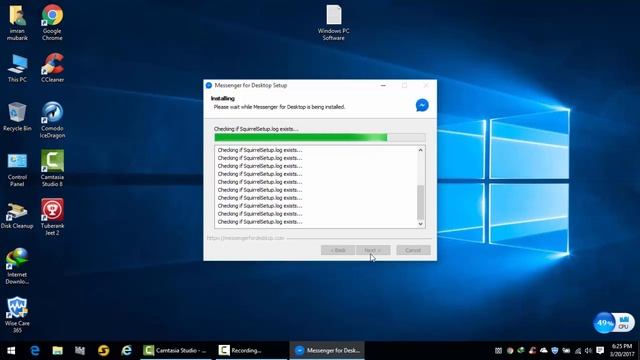Image resolution: width=640 pixels, height=360 pixels.
Task: Open the messengerfordesktop.com link
Action: (245, 238)
